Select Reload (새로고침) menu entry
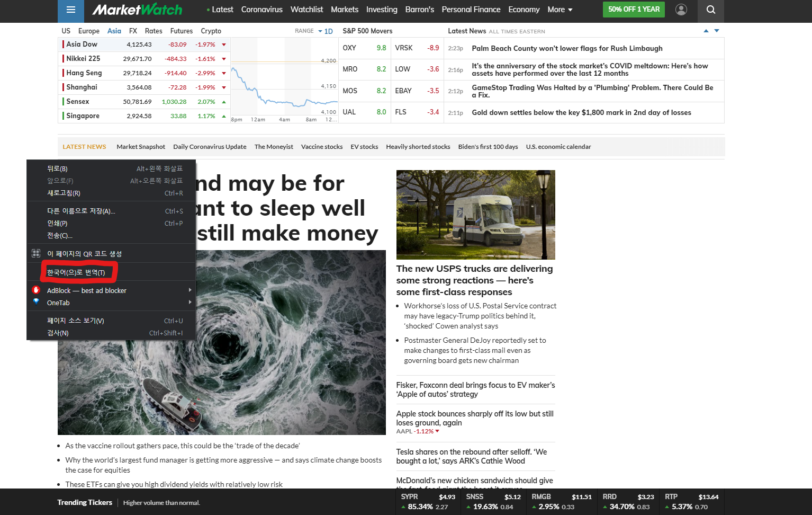 click(111, 193)
